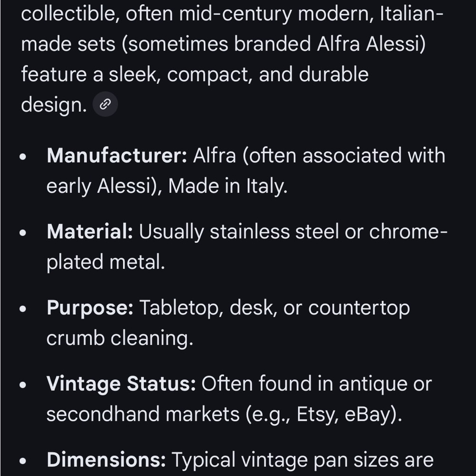Click the 'plated metal.' text
Screen dimensions: 476x476
pos(106,262)
